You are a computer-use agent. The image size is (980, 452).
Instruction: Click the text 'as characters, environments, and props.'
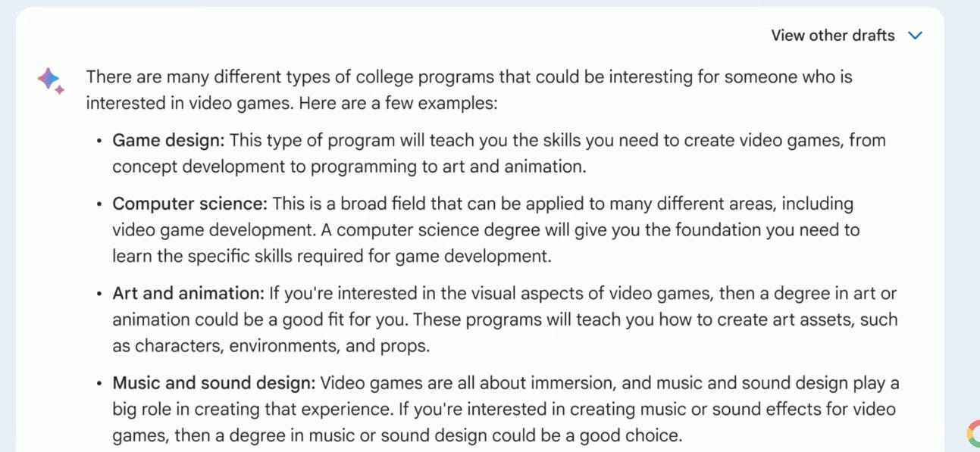pyautogui.click(x=271, y=346)
